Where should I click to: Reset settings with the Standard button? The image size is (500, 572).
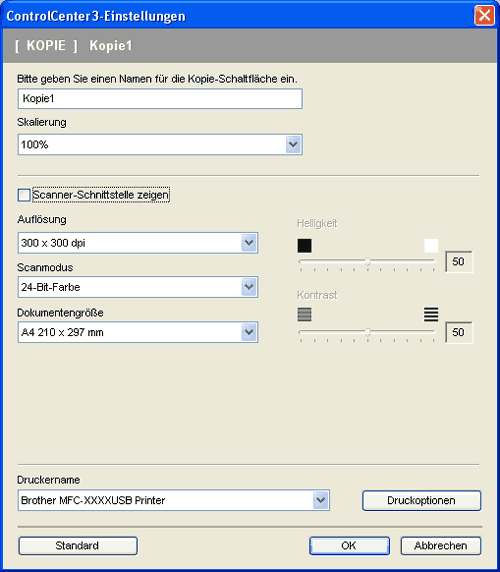(x=78, y=546)
